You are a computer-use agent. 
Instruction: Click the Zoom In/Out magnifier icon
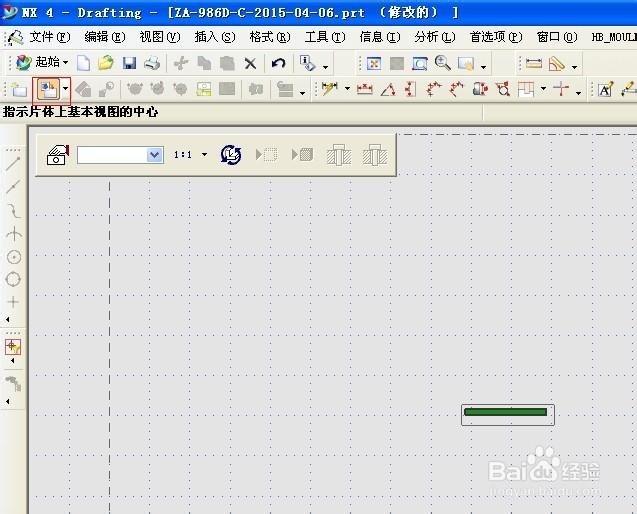[x=442, y=63]
